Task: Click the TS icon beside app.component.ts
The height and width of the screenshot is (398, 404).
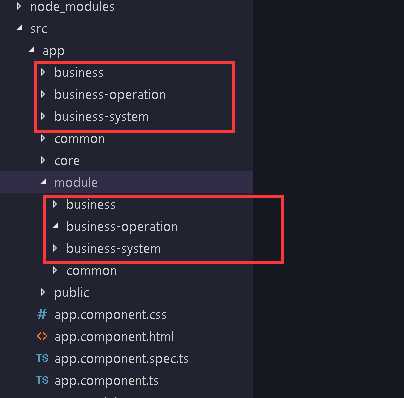Action: coord(42,380)
